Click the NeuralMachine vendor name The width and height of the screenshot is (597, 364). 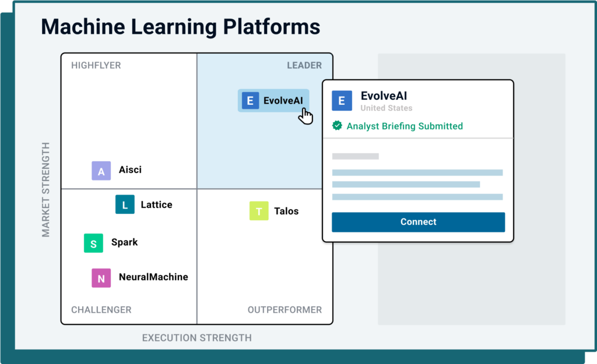point(153,277)
